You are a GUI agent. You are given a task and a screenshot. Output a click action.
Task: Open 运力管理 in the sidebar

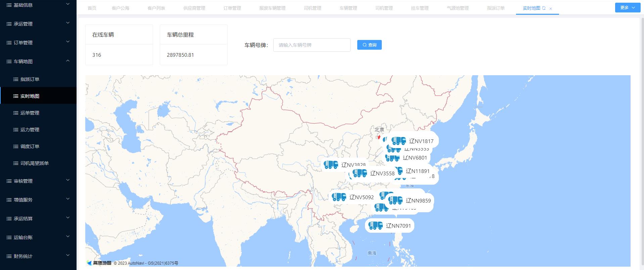tap(38, 130)
